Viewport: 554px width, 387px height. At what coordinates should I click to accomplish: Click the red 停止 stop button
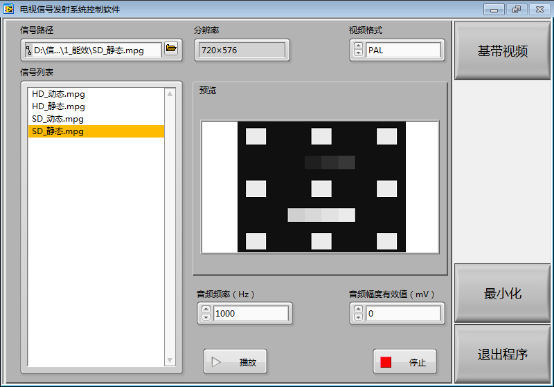coord(405,362)
